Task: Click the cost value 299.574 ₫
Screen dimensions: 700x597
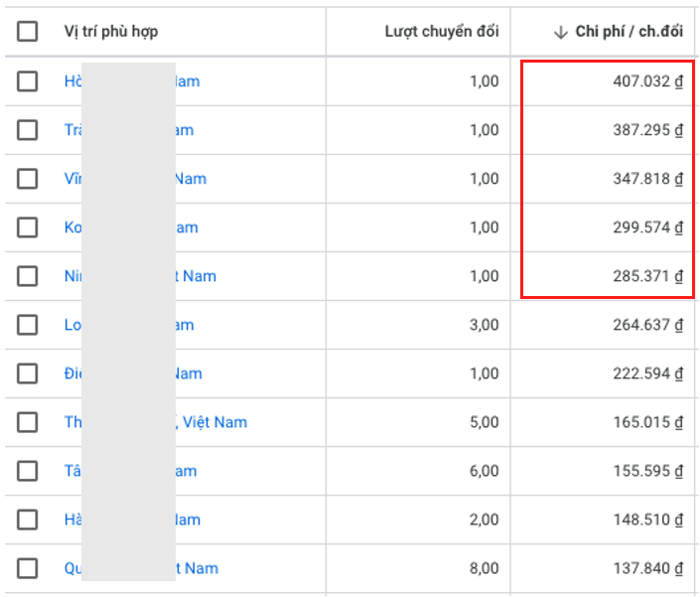Action: [647, 227]
